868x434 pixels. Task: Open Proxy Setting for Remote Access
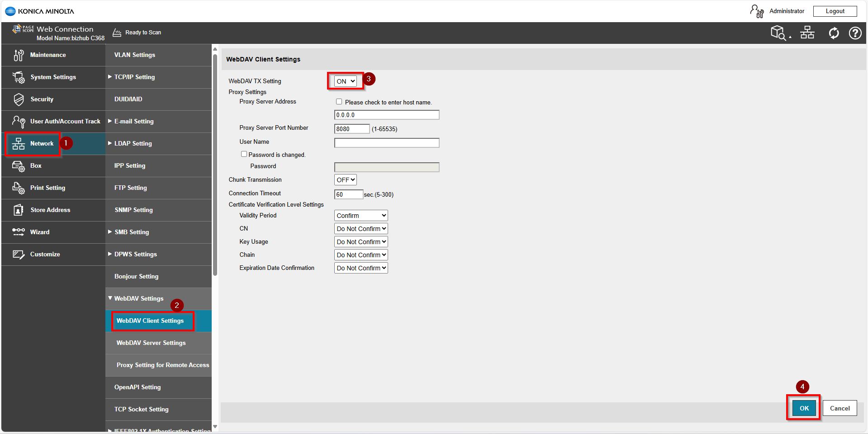(x=162, y=365)
